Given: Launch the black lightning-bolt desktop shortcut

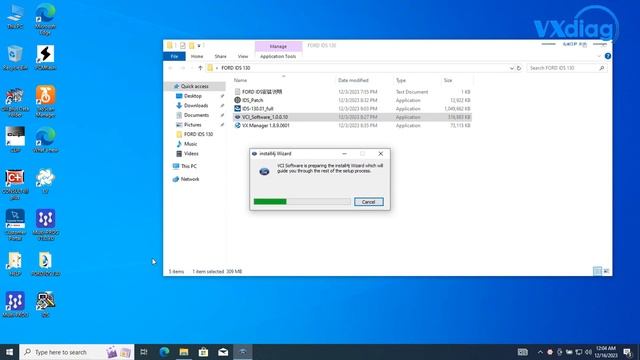Looking at the screenshot, I should point(45,58).
